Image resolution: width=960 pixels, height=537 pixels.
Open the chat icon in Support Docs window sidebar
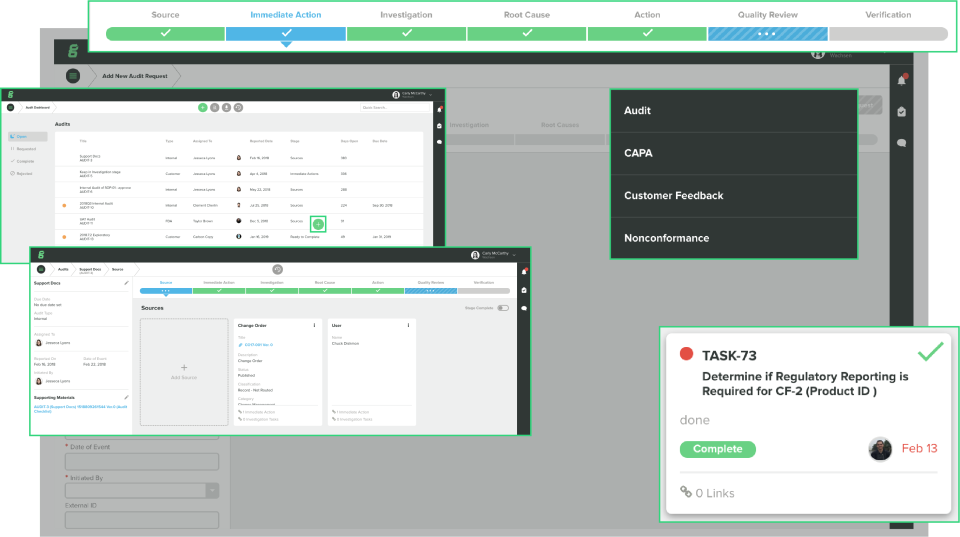point(524,308)
